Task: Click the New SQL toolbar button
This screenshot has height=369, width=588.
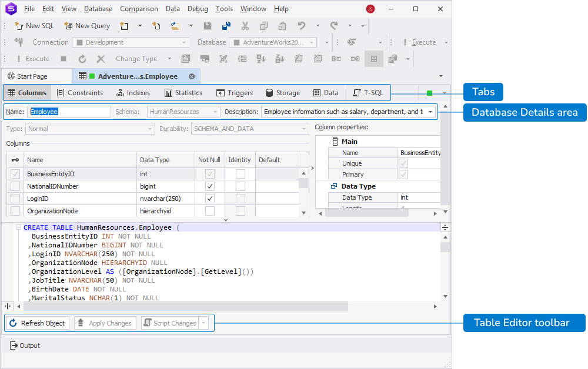Action: click(x=34, y=26)
